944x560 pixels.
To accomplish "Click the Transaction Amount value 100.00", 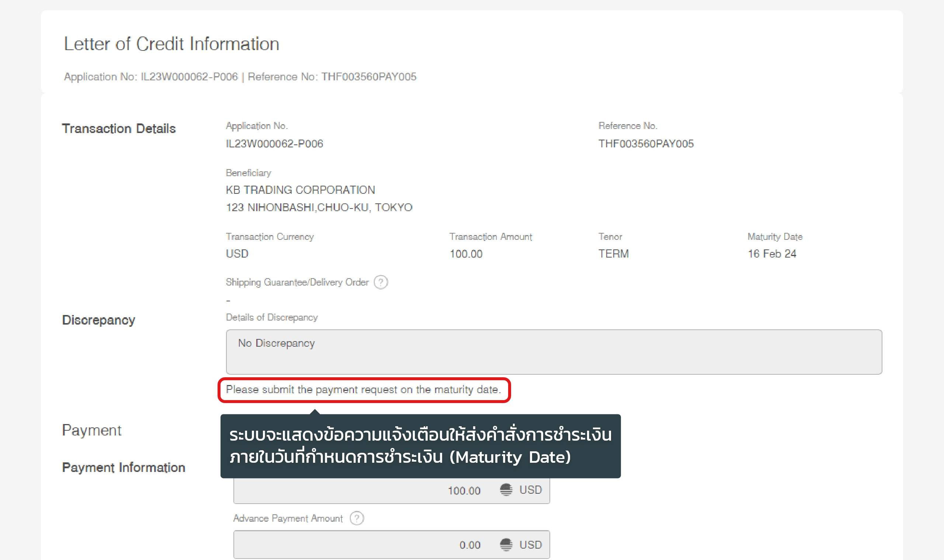I will click(x=466, y=253).
